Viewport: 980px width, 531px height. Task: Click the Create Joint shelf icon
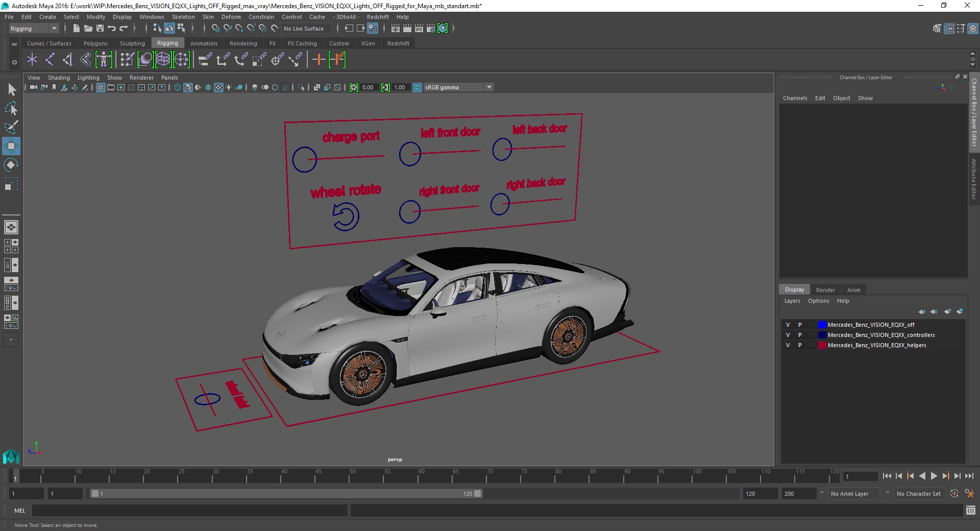click(x=50, y=60)
